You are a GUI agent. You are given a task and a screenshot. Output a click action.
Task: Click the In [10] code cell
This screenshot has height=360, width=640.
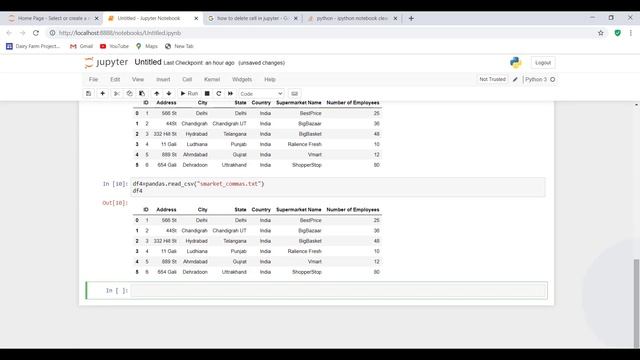coord(338,187)
